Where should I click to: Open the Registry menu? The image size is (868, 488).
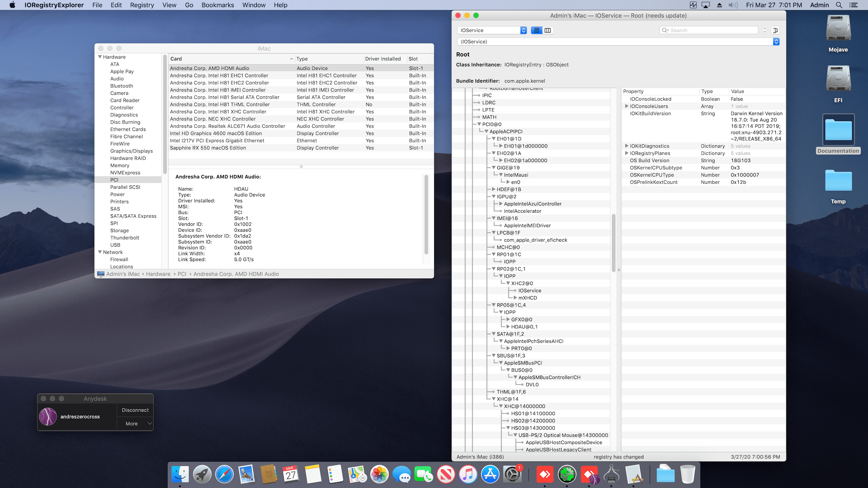[142, 5]
